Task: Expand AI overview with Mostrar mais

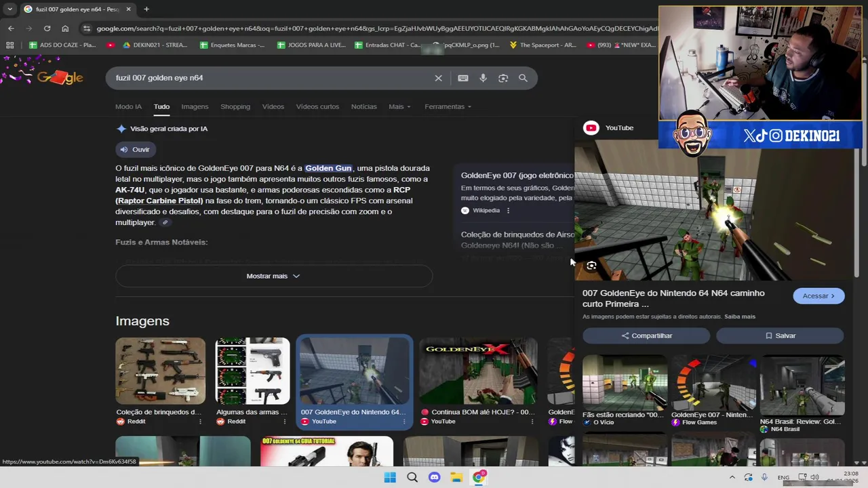Action: coord(273,276)
